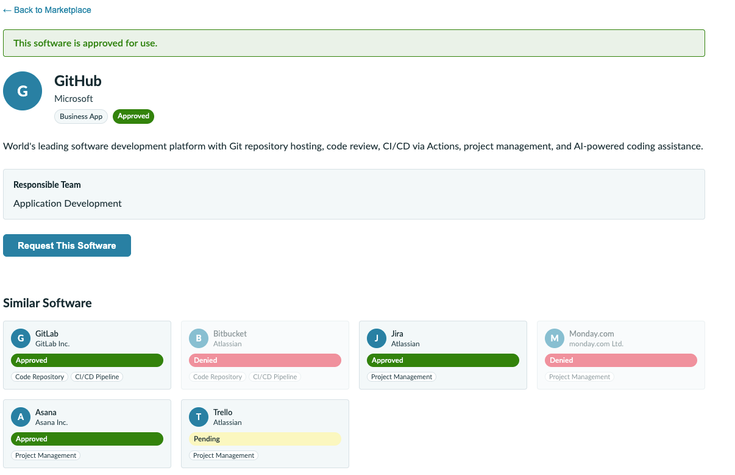
Task: Click the Monday.com M avatar icon
Action: pyautogui.click(x=555, y=338)
